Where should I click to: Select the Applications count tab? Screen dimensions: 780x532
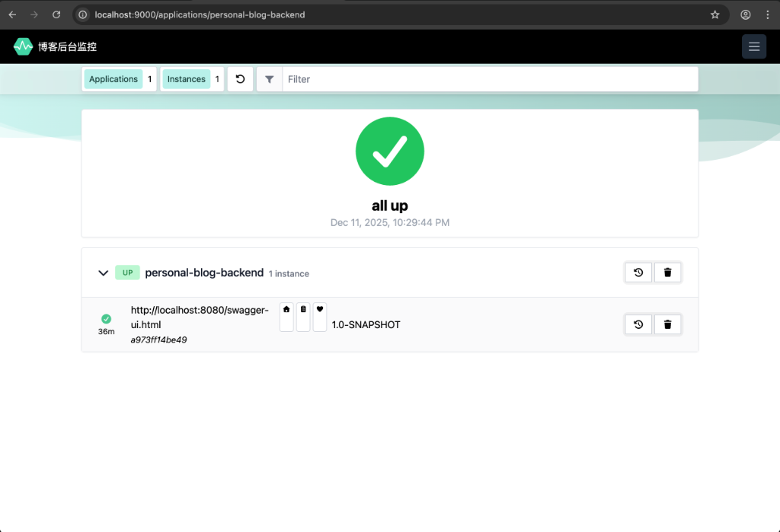tap(113, 79)
